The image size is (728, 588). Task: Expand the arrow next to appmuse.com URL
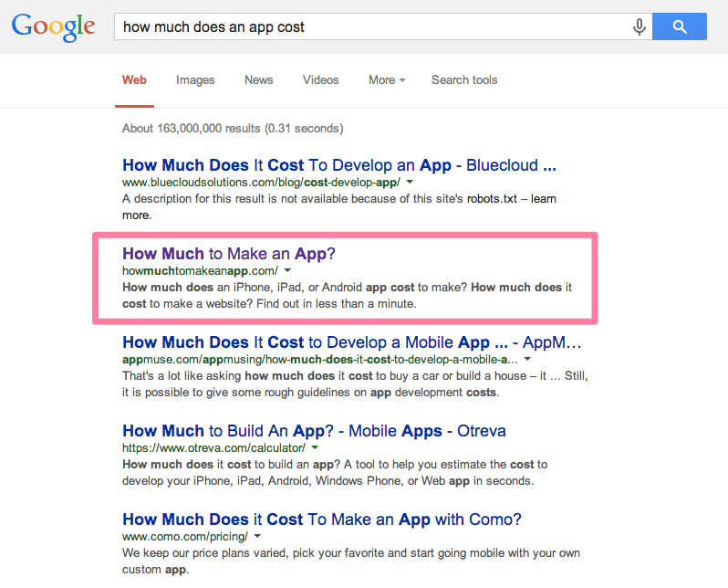(x=527, y=359)
